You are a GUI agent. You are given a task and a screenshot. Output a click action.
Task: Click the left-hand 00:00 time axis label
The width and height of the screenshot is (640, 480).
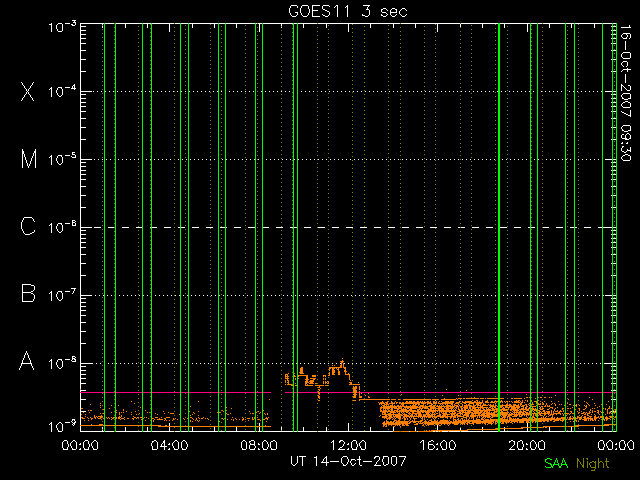(80, 444)
